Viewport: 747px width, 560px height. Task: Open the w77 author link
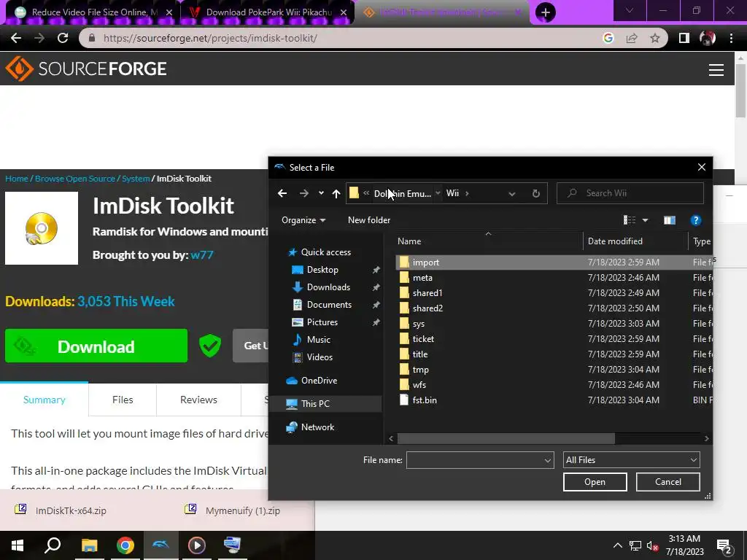pyautogui.click(x=202, y=254)
